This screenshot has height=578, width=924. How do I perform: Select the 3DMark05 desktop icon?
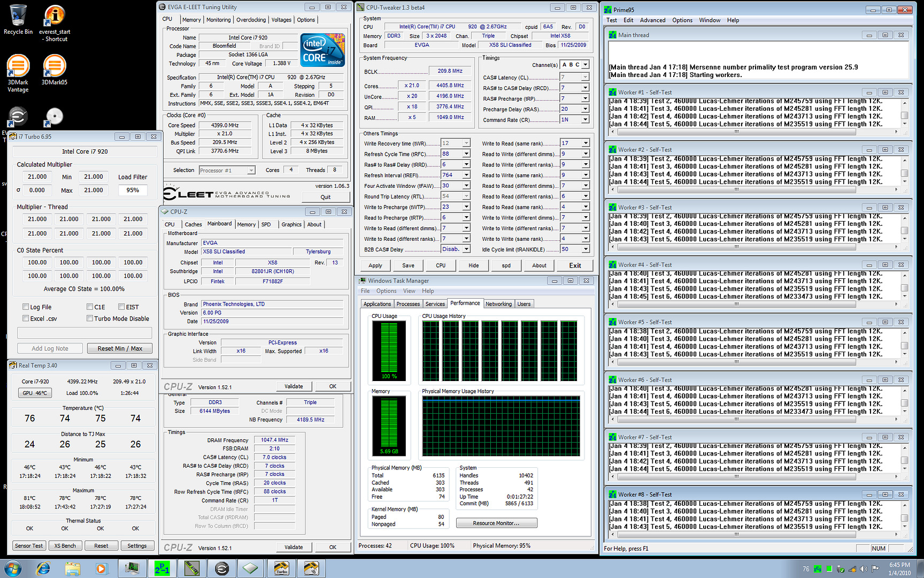tap(55, 70)
